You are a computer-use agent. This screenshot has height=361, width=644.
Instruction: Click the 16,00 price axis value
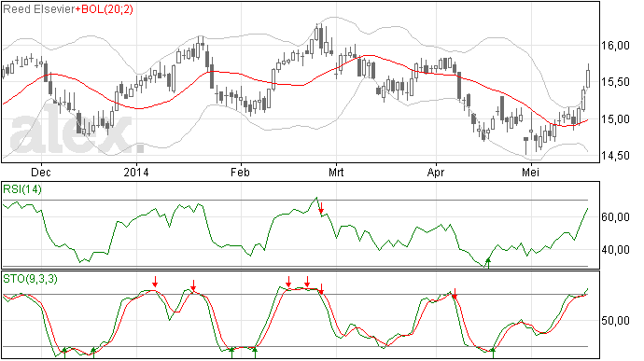point(615,46)
